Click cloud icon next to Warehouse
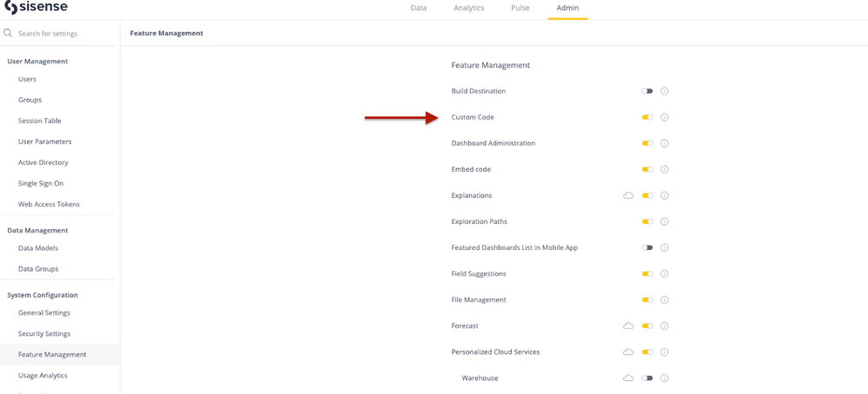The width and height of the screenshot is (868, 394). (x=628, y=378)
